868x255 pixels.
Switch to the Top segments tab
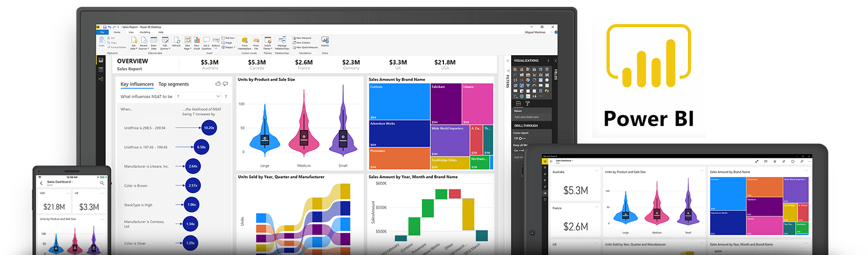click(174, 84)
